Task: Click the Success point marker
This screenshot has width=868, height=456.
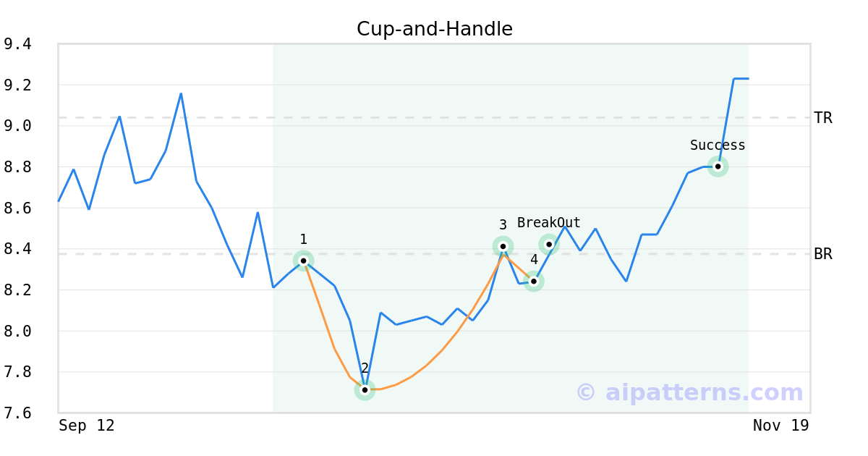Action: 718,166
